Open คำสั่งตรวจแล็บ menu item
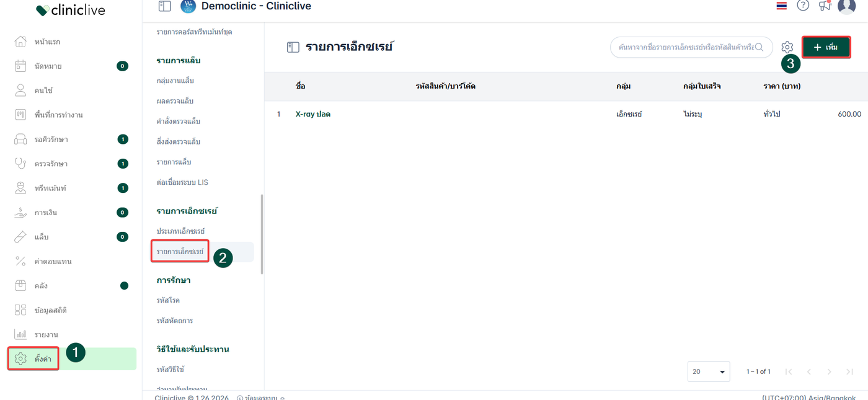Image resolution: width=868 pixels, height=400 pixels. [179, 122]
